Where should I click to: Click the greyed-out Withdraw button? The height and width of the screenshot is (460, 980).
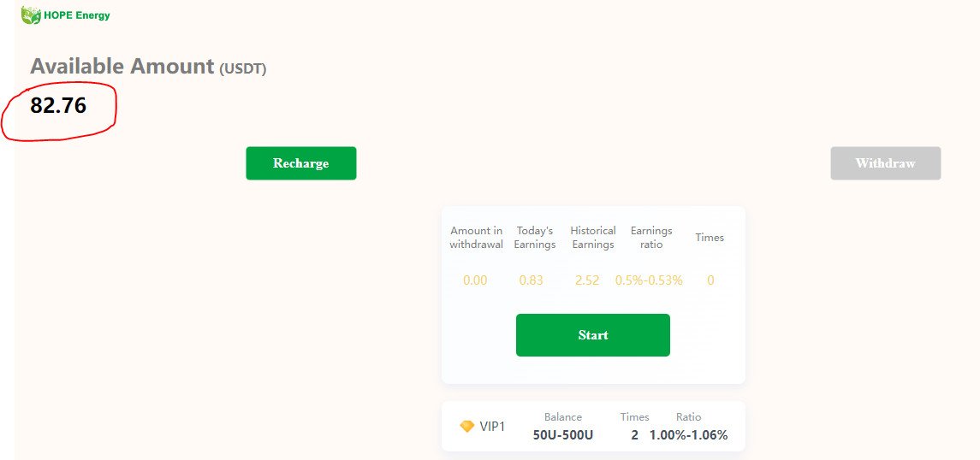pyautogui.click(x=885, y=163)
